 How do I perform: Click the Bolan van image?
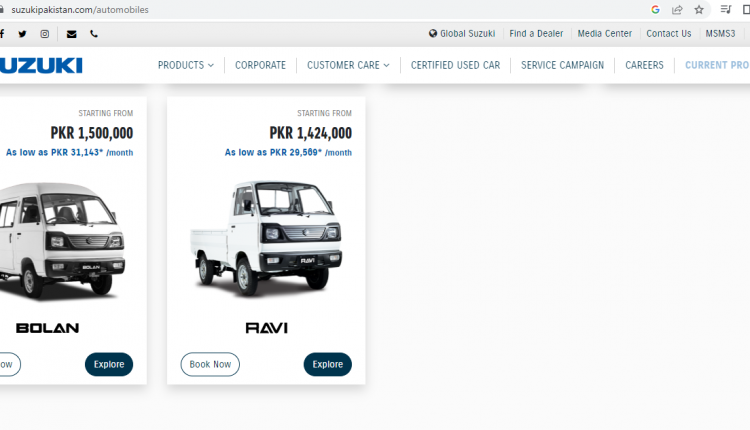click(62, 241)
